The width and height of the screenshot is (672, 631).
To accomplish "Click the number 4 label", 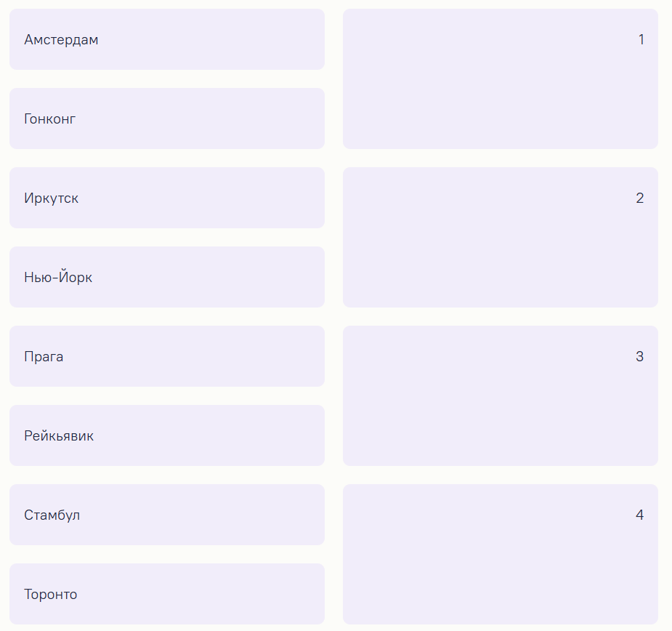I will [639, 515].
